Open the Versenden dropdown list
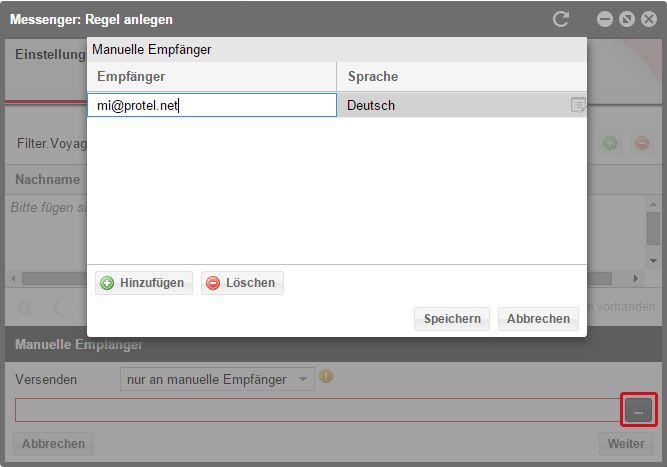 303,379
